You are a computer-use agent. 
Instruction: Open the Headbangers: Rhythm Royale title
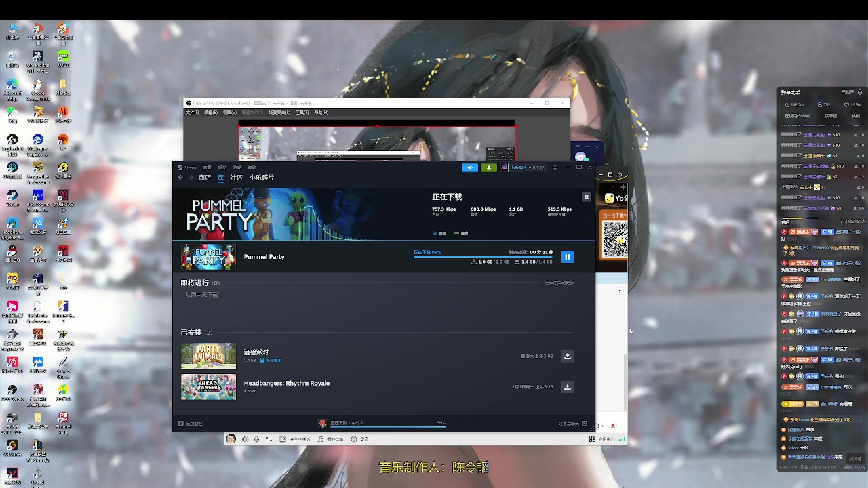[287, 383]
